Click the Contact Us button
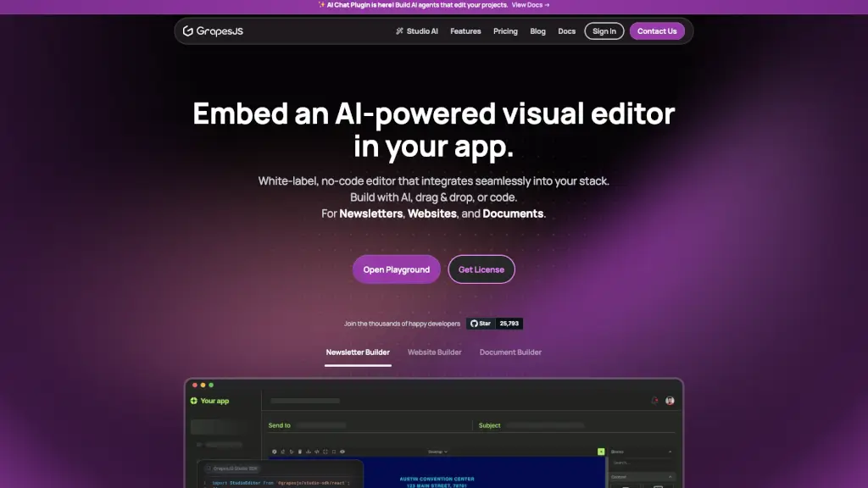 point(657,31)
